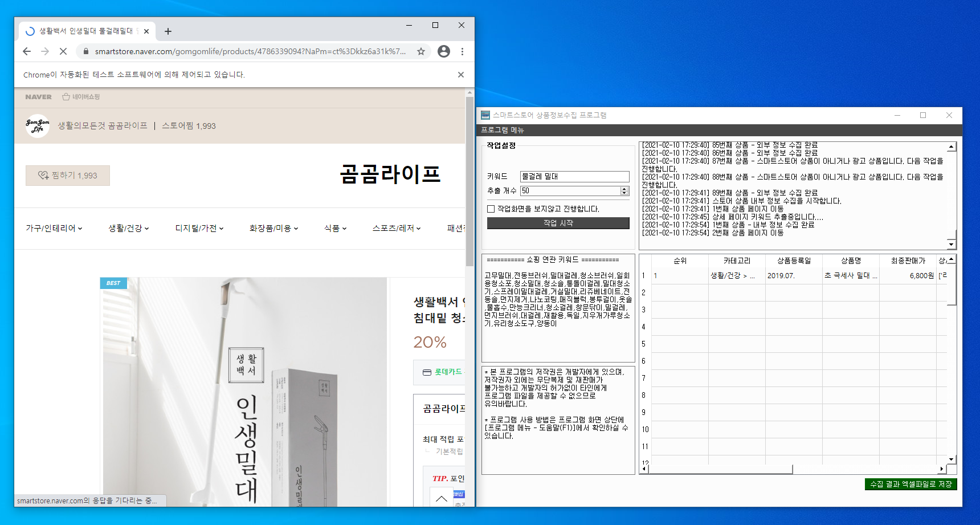Image resolution: width=980 pixels, height=525 pixels.
Task: Click the 키워드 input field
Action: coord(574,177)
